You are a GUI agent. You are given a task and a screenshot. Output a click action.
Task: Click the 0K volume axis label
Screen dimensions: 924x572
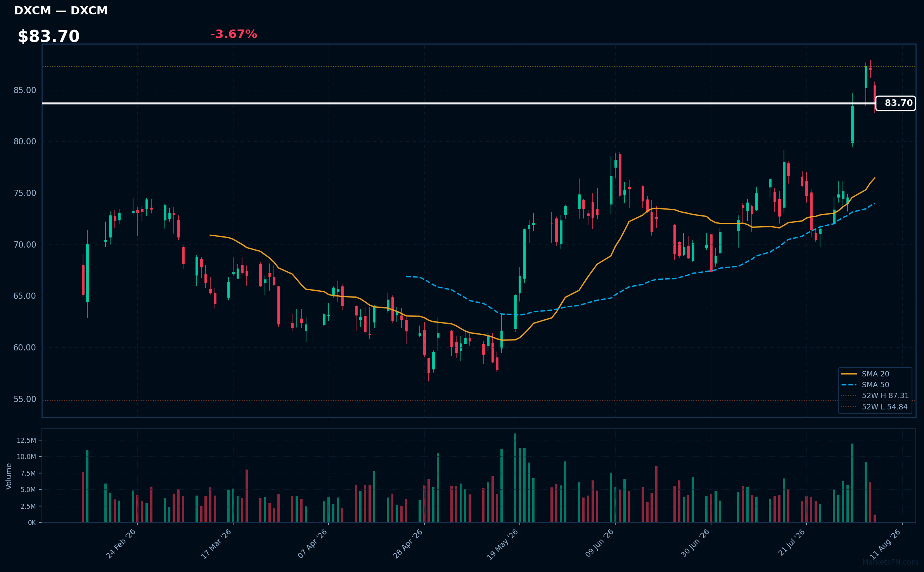point(32,523)
